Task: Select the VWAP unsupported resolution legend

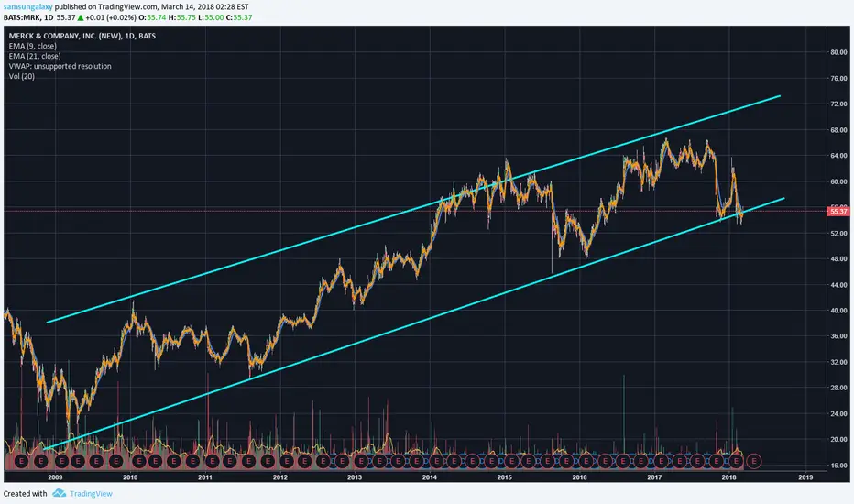Action: 60,67
